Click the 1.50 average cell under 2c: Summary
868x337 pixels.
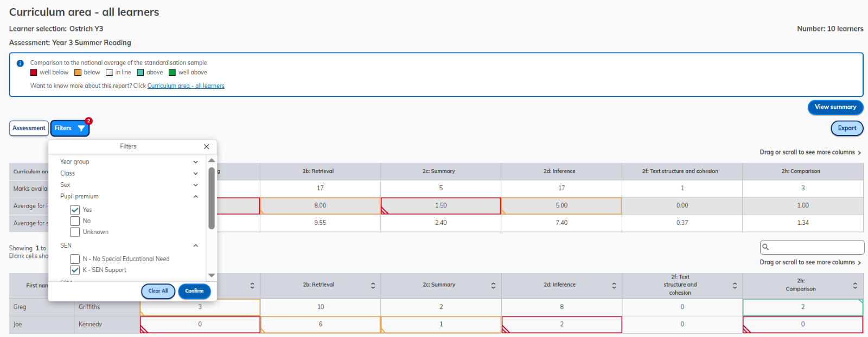[441, 206]
